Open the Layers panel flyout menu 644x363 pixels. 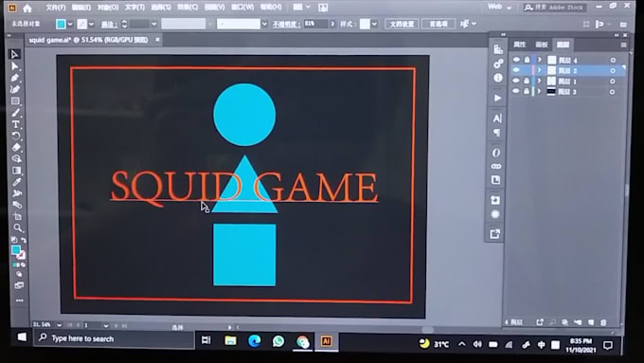(623, 45)
